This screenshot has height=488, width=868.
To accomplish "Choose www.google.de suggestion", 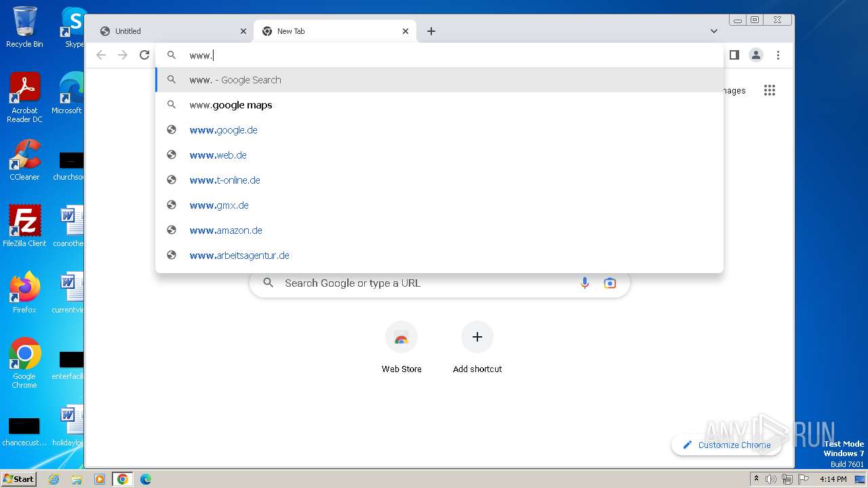I will (439, 130).
